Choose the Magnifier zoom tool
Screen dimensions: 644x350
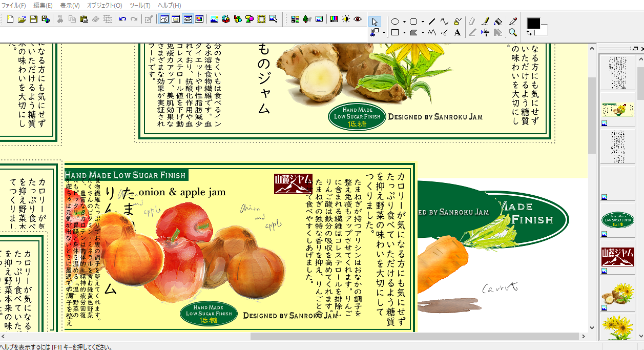coord(513,33)
